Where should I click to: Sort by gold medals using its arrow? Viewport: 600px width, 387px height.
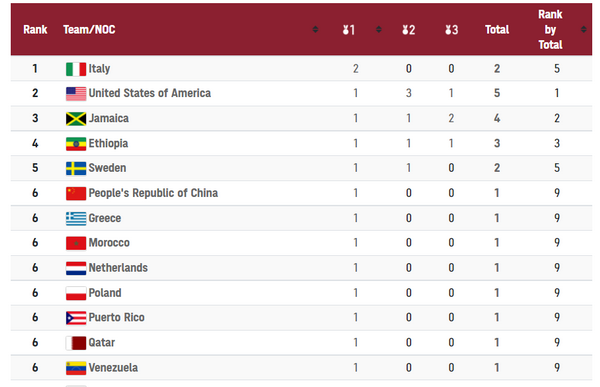click(378, 29)
